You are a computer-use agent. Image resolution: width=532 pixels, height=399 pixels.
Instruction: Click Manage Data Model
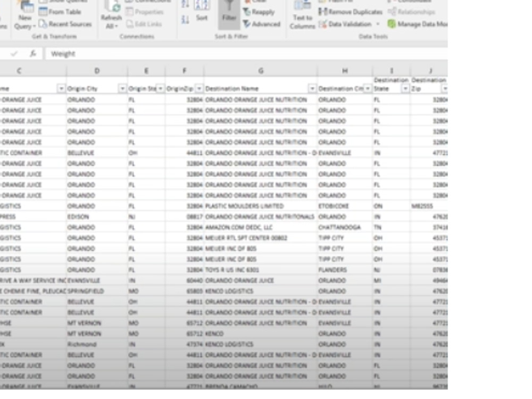[418, 24]
